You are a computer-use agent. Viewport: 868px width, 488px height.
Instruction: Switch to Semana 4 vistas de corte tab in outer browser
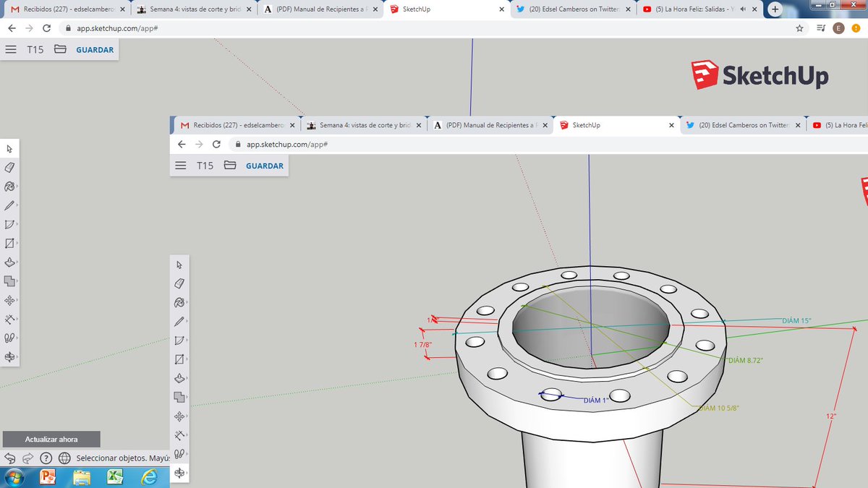tap(194, 9)
